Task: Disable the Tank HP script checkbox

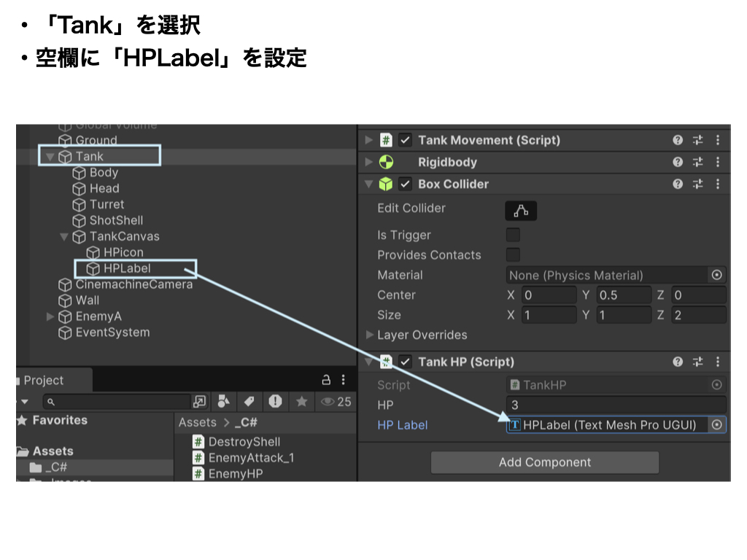Action: point(406,362)
